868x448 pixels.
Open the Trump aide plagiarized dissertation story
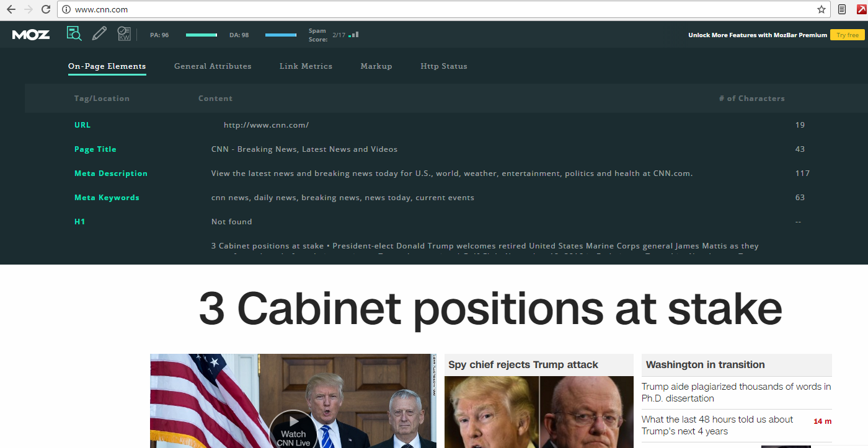pyautogui.click(x=736, y=392)
